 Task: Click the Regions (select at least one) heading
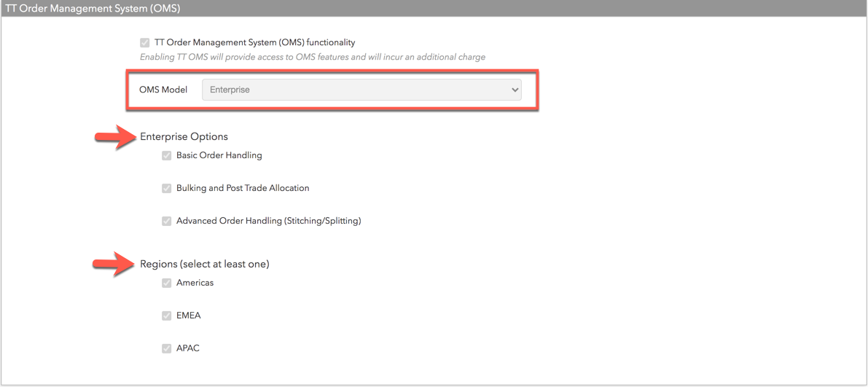205,265
